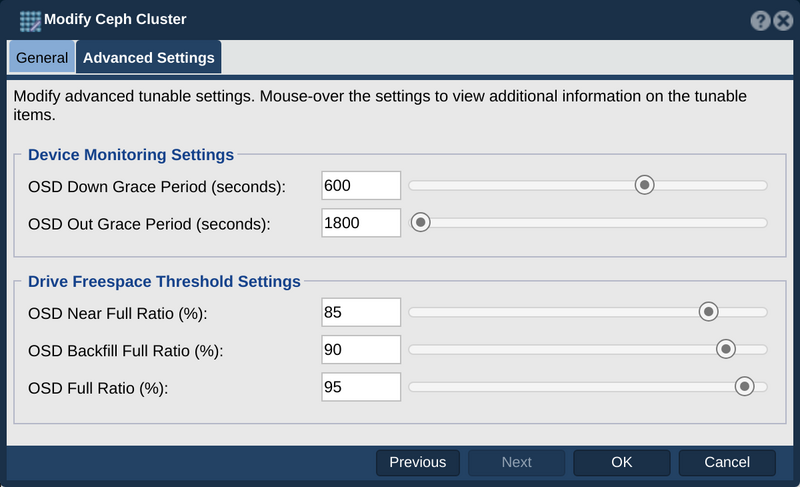Click the Device Monitoring Settings heading
This screenshot has height=487, width=800.
click(131, 155)
